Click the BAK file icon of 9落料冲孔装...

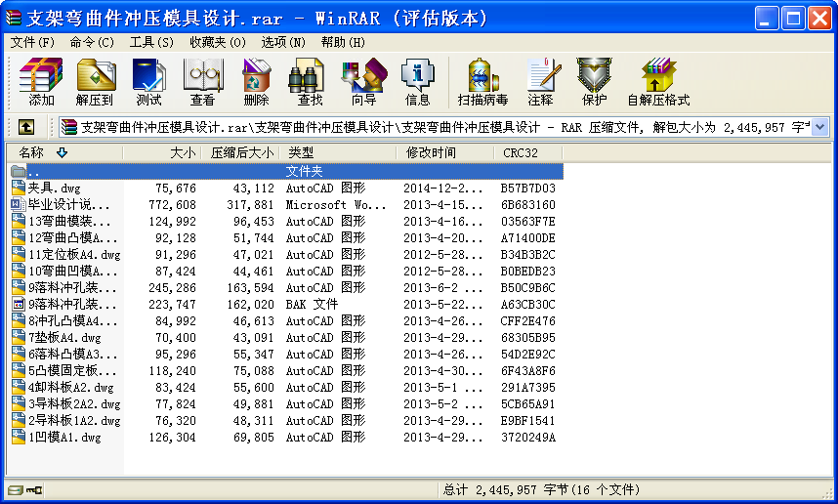tap(19, 304)
